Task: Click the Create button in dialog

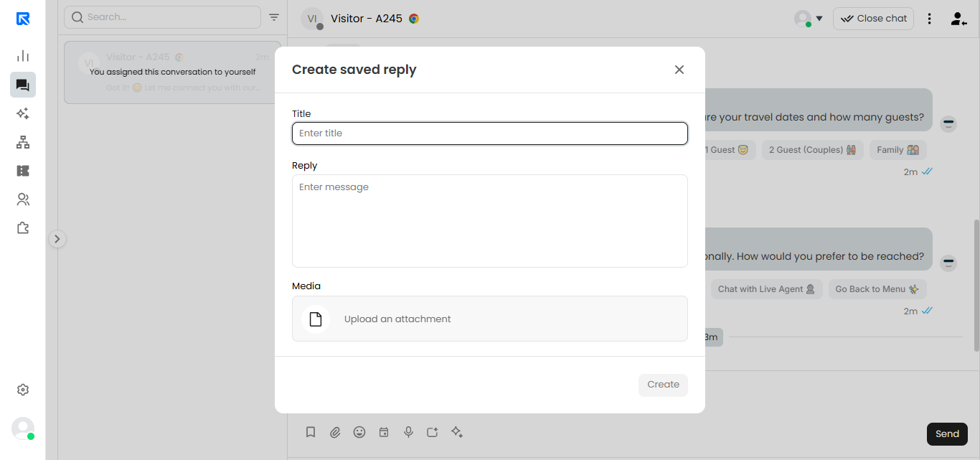Action: click(663, 385)
